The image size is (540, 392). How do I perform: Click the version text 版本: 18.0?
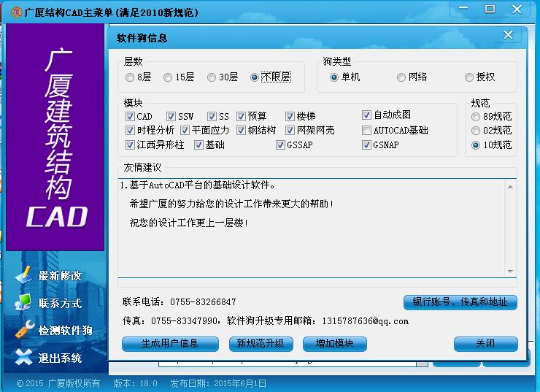[135, 383]
